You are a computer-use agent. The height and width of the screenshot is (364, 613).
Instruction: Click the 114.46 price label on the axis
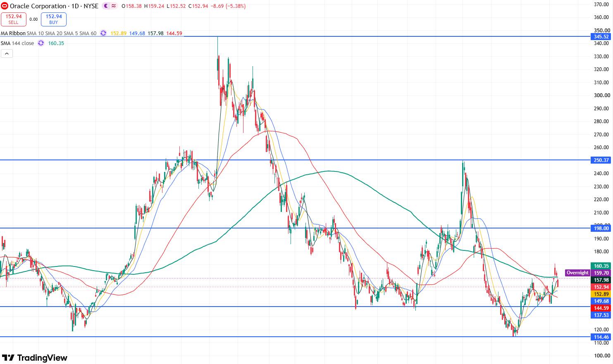click(601, 337)
